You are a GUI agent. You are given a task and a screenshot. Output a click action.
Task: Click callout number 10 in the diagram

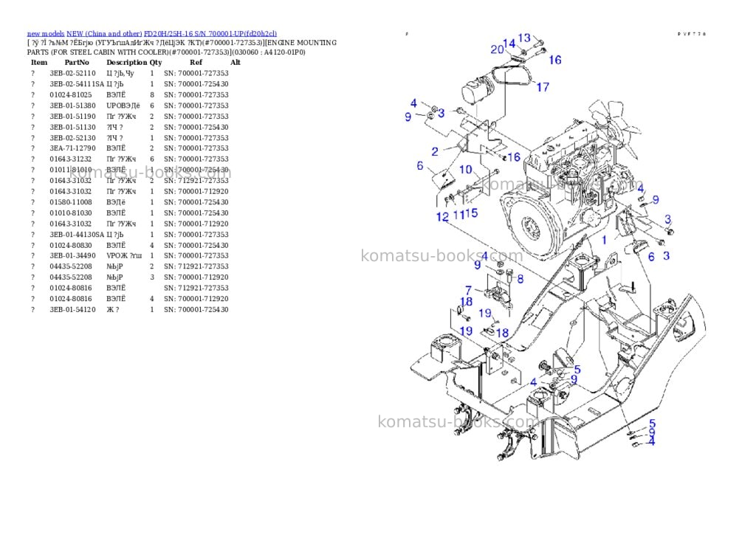click(x=466, y=169)
